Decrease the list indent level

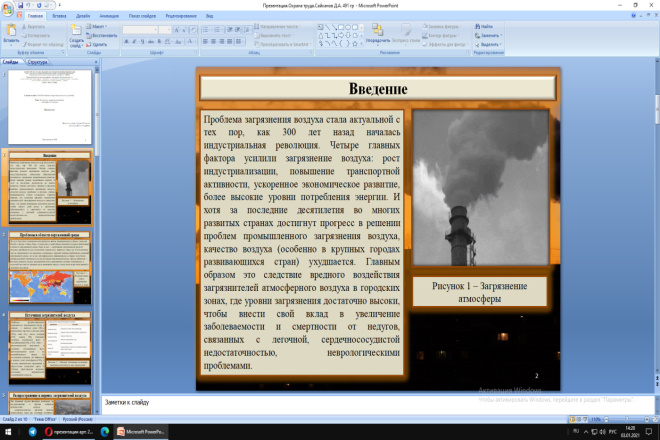pos(230,30)
